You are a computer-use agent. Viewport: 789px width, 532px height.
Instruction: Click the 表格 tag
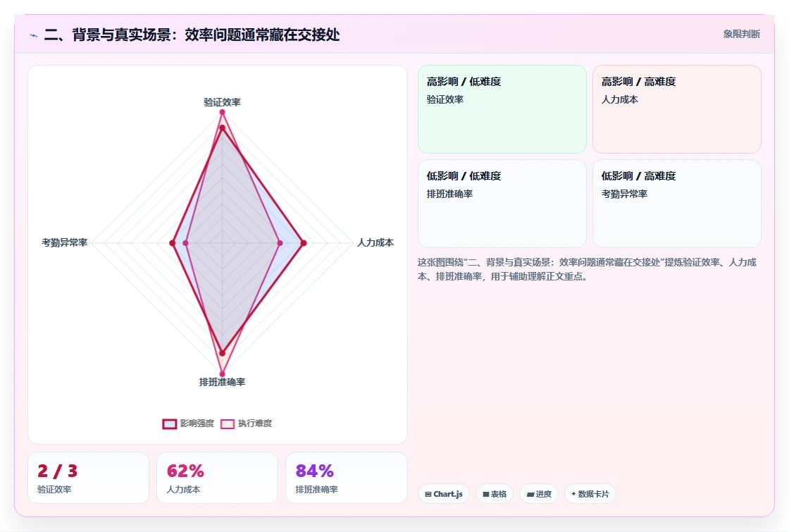pos(494,494)
